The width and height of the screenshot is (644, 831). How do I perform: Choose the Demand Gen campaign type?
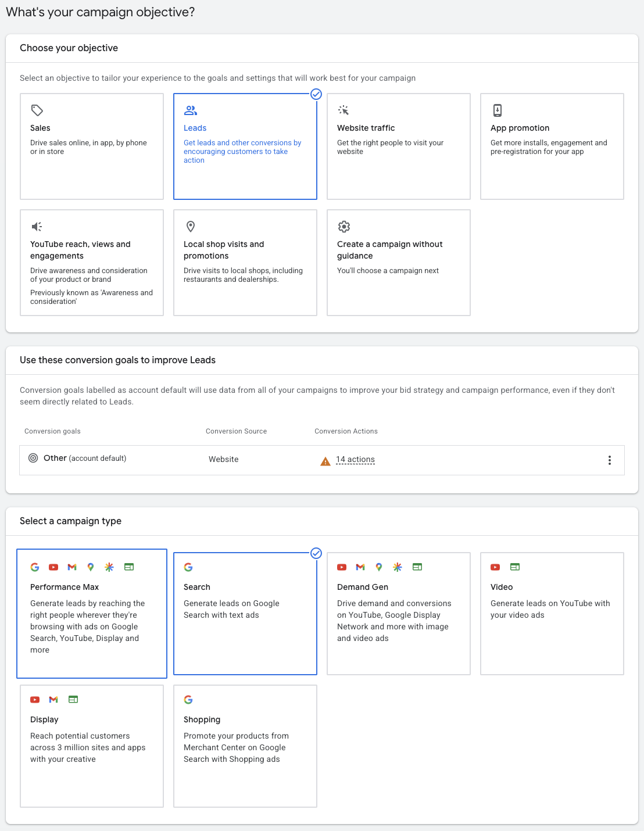[399, 614]
